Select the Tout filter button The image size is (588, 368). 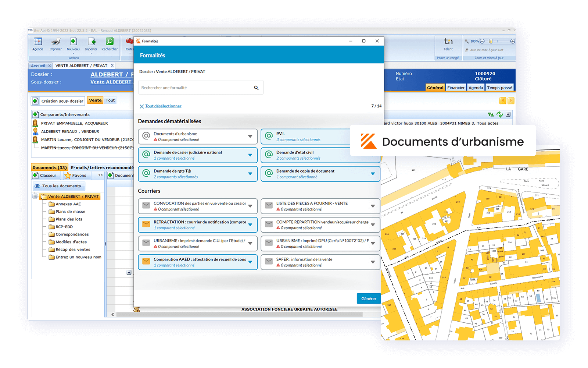tap(110, 100)
